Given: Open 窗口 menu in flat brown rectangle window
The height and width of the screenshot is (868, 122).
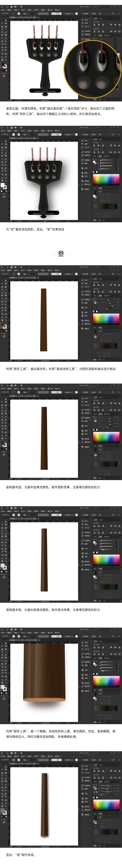Looking at the screenshot, I should coord(50,270).
